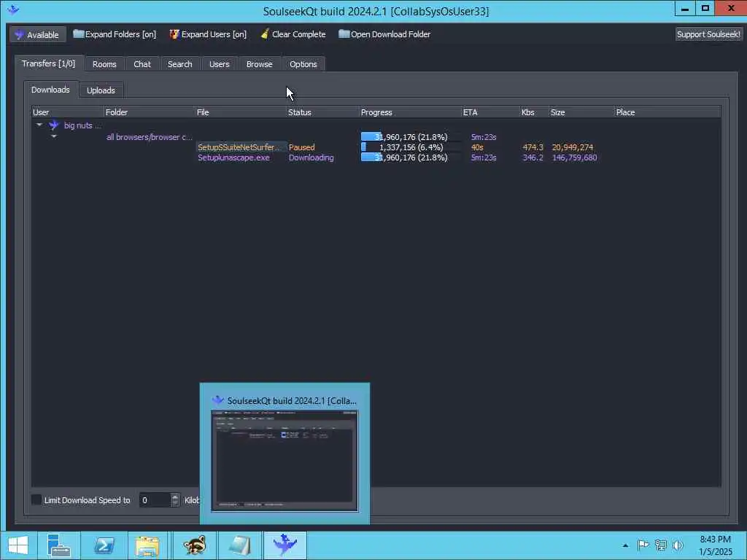Select user row big nuts ...
Viewport: 747px width, 560px height.
tap(82, 125)
